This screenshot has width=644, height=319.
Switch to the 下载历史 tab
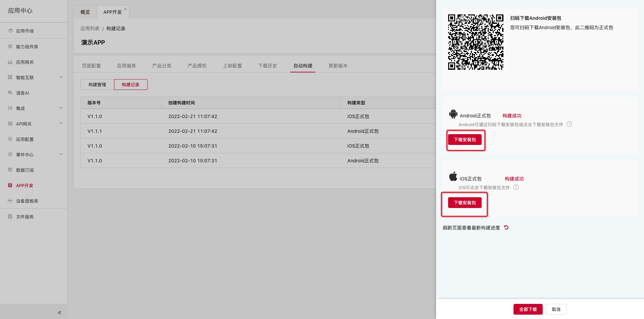[x=267, y=66]
